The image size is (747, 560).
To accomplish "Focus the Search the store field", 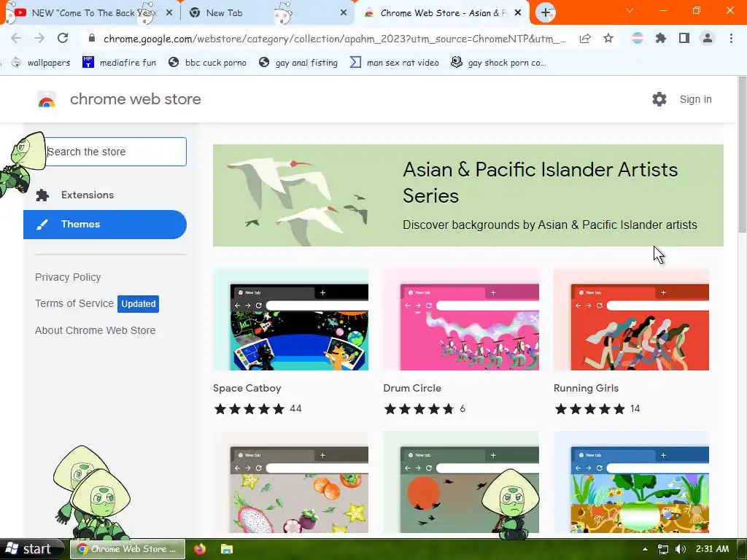I will click(x=115, y=152).
